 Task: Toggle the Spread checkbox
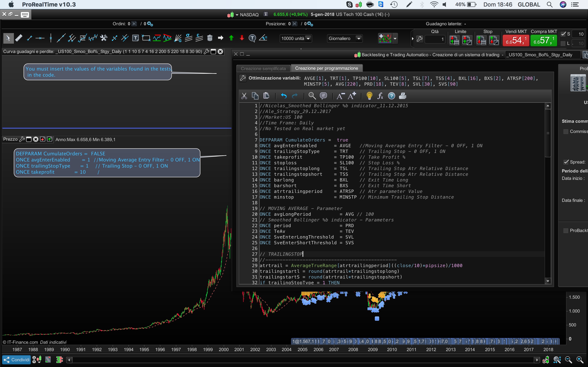566,162
